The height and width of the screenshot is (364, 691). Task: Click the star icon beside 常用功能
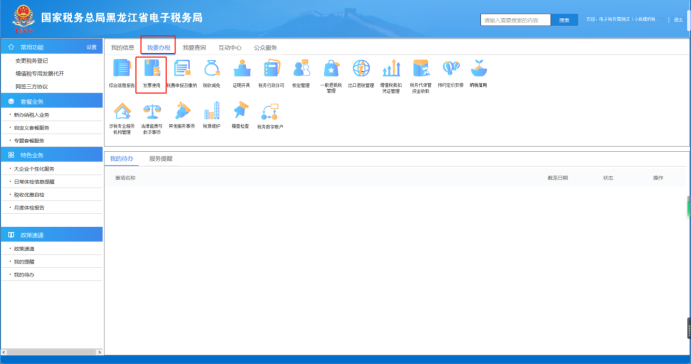(x=11, y=47)
